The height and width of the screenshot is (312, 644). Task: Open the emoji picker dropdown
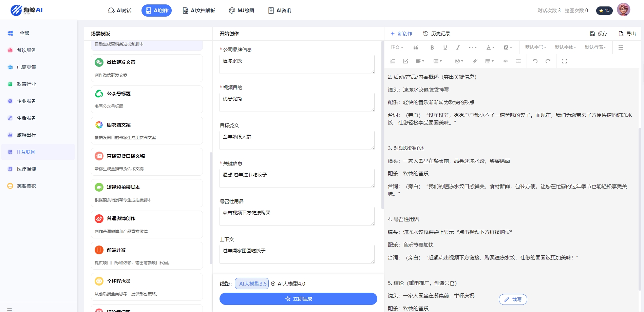[459, 61]
